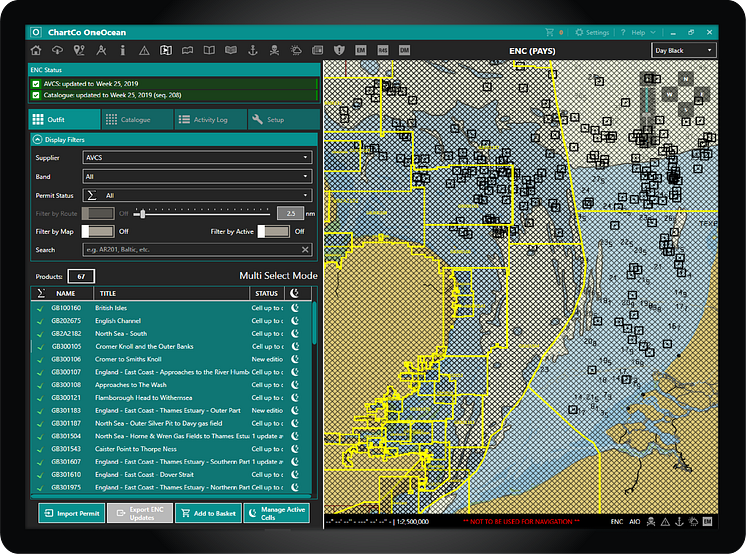
Task: Open the weather cloud-sun toolbar icon
Action: tap(296, 50)
